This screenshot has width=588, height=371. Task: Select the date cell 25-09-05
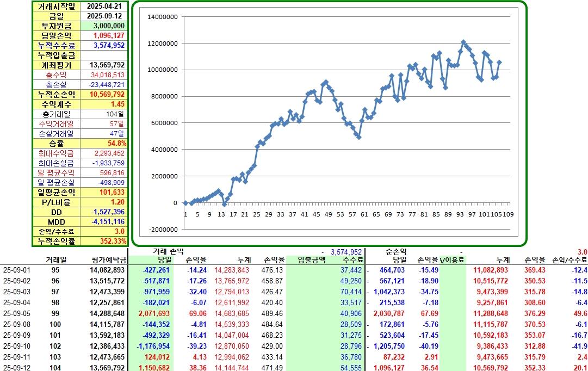[17, 313]
